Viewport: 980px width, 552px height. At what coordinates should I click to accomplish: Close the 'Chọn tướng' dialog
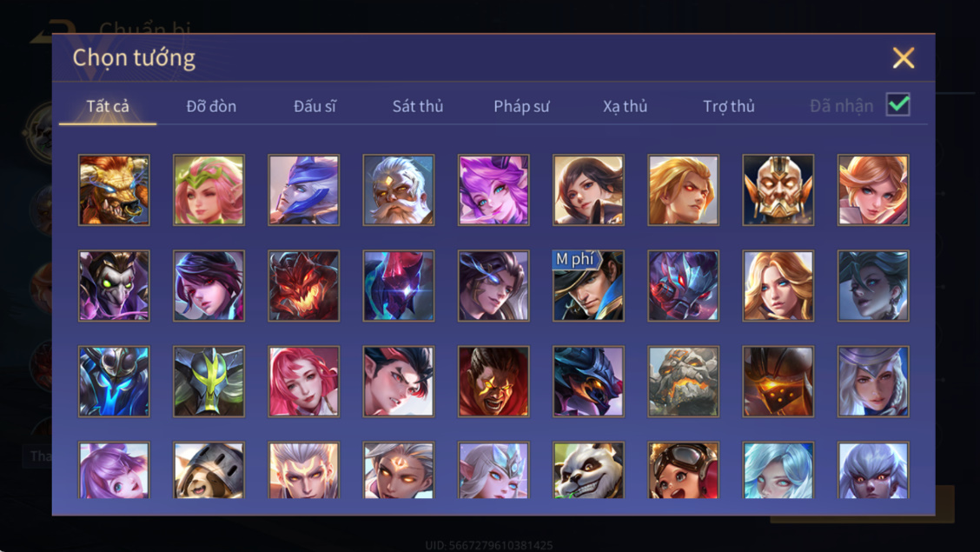pyautogui.click(x=904, y=57)
